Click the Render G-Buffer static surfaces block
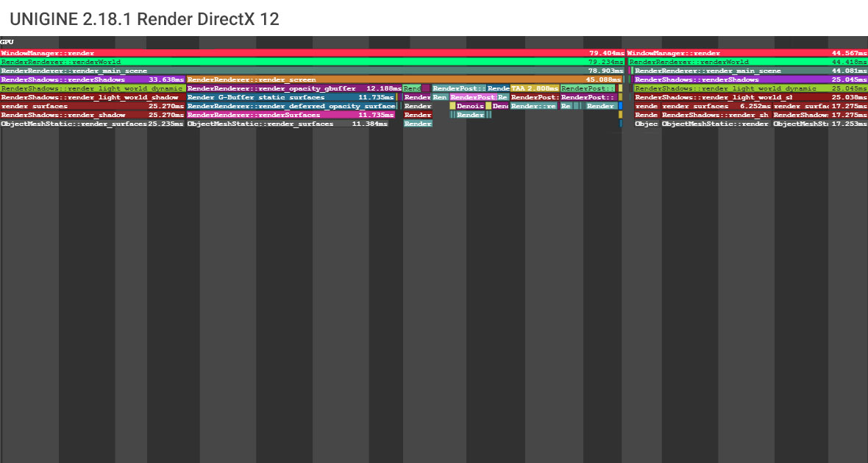This screenshot has width=868, height=463. pyautogui.click(x=291, y=97)
